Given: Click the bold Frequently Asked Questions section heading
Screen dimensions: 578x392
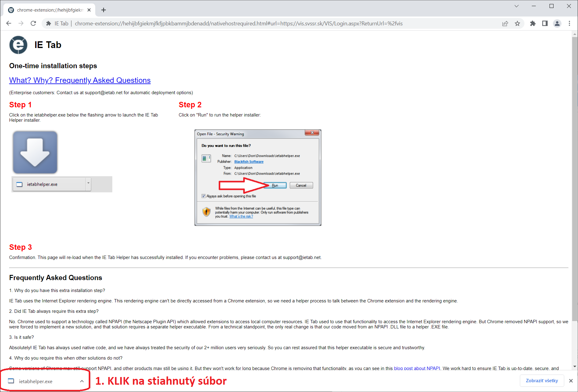Looking at the screenshot, I should tap(56, 278).
